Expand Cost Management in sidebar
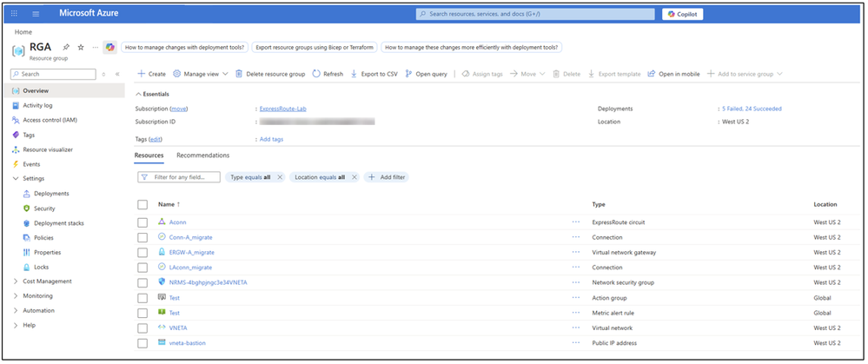 15,281
